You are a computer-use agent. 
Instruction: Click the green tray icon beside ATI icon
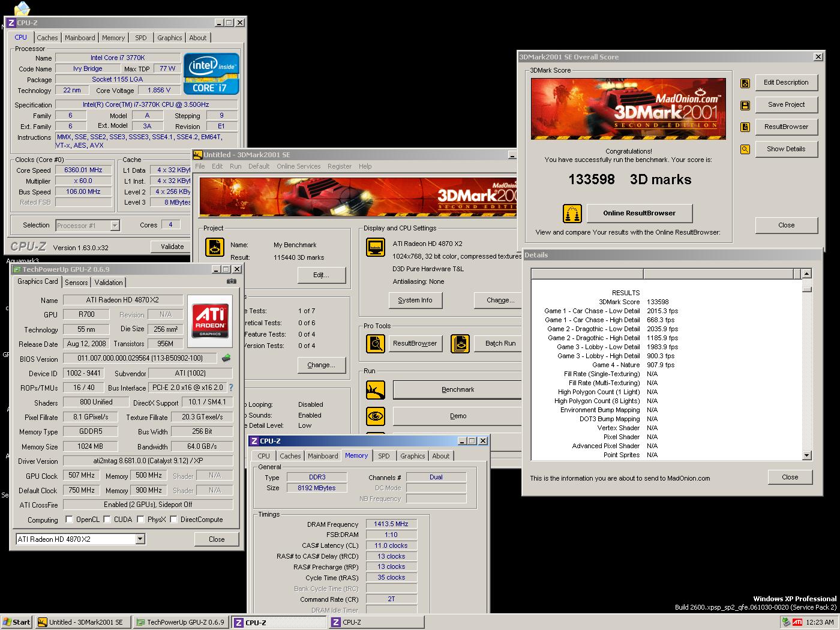point(785,622)
